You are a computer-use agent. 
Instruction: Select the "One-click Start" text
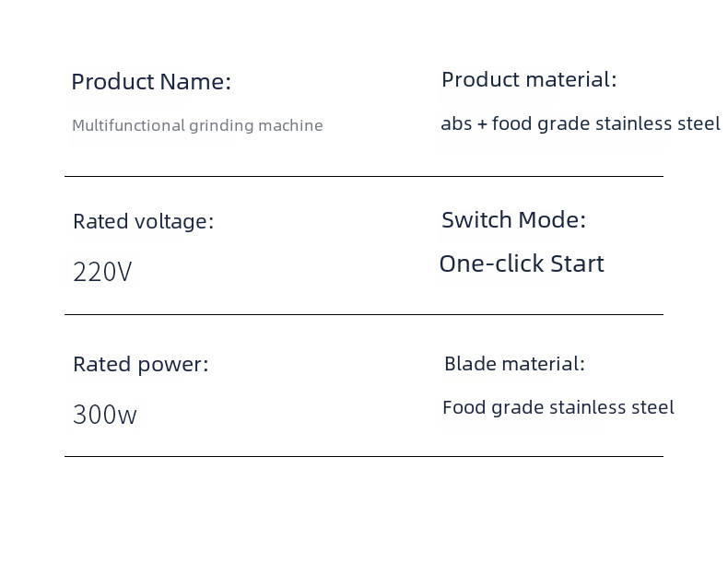coord(522,264)
